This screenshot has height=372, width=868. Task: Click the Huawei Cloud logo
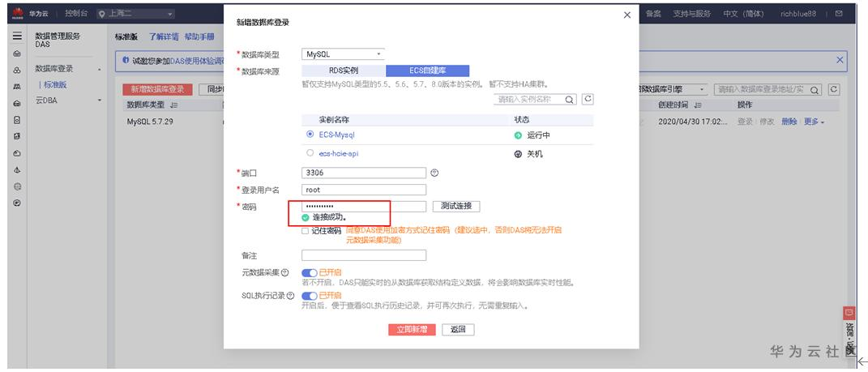coord(17,14)
